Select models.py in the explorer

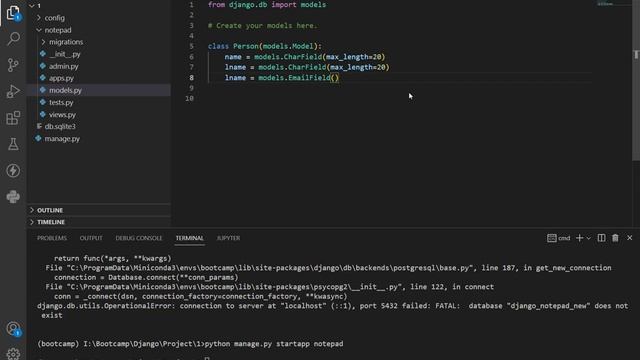point(99,90)
